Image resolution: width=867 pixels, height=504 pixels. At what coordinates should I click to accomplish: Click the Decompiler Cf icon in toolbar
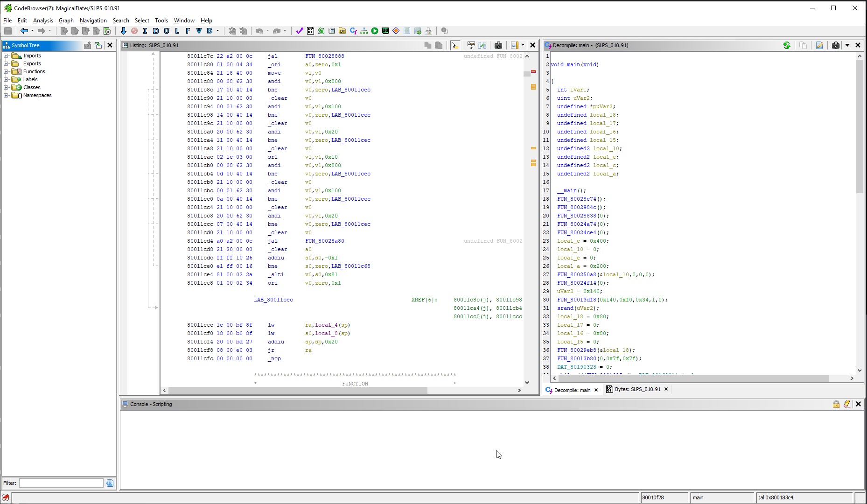353,31
